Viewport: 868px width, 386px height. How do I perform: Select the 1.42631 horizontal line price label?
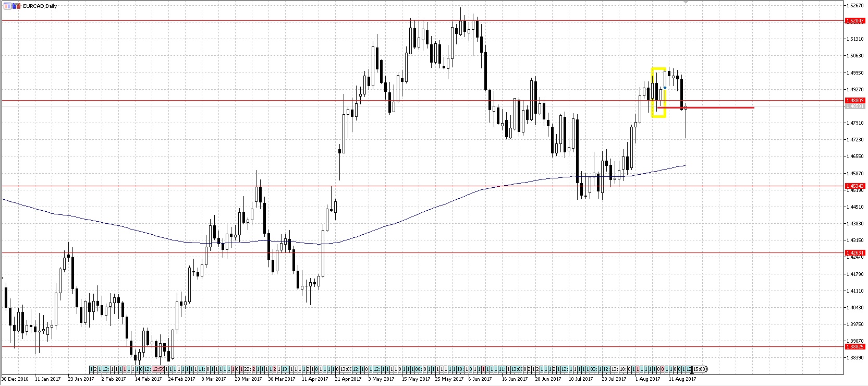855,253
